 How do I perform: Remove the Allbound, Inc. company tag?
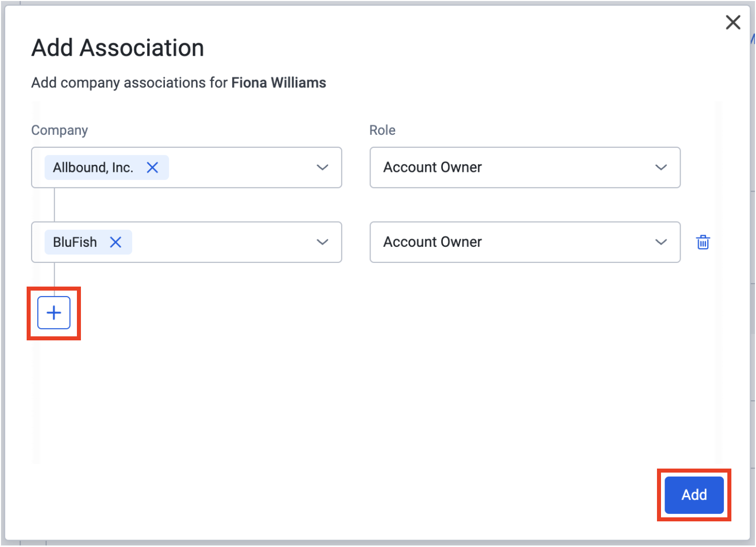click(x=152, y=167)
